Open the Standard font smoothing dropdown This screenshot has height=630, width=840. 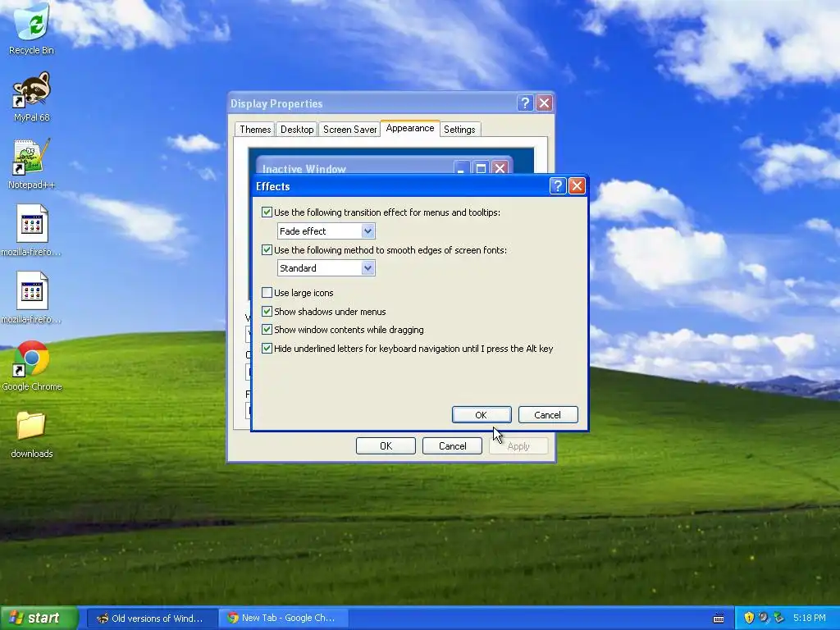point(326,268)
